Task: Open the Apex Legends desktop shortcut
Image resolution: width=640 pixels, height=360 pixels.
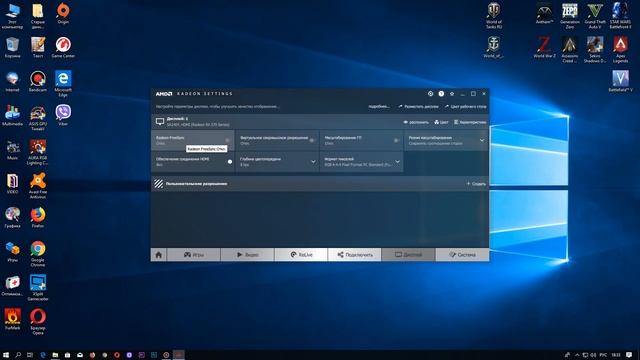Action: click(620, 49)
